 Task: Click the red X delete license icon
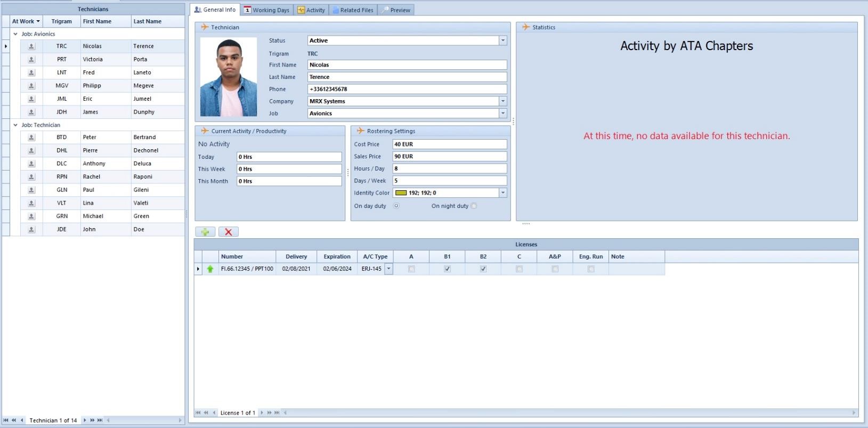tap(228, 232)
